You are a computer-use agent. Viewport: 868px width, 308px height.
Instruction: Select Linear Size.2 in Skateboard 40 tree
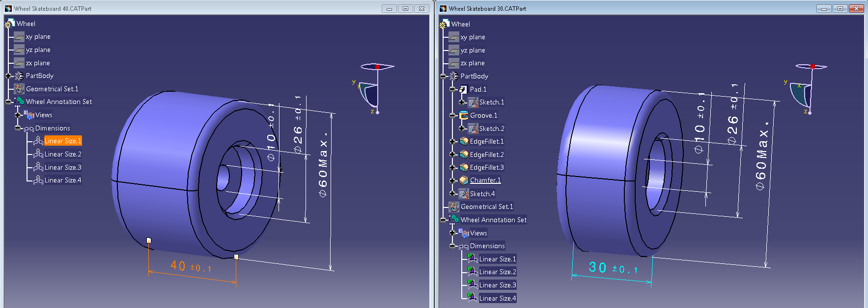[x=63, y=154]
